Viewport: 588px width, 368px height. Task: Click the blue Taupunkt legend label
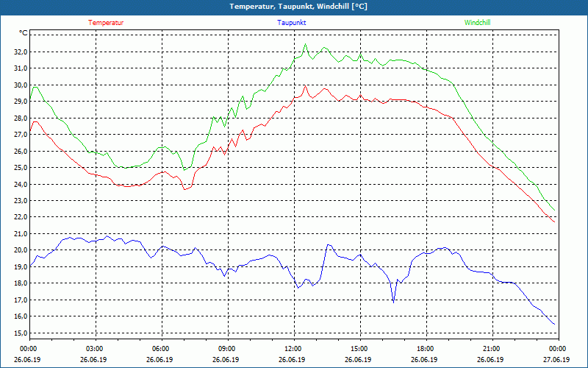click(x=291, y=23)
